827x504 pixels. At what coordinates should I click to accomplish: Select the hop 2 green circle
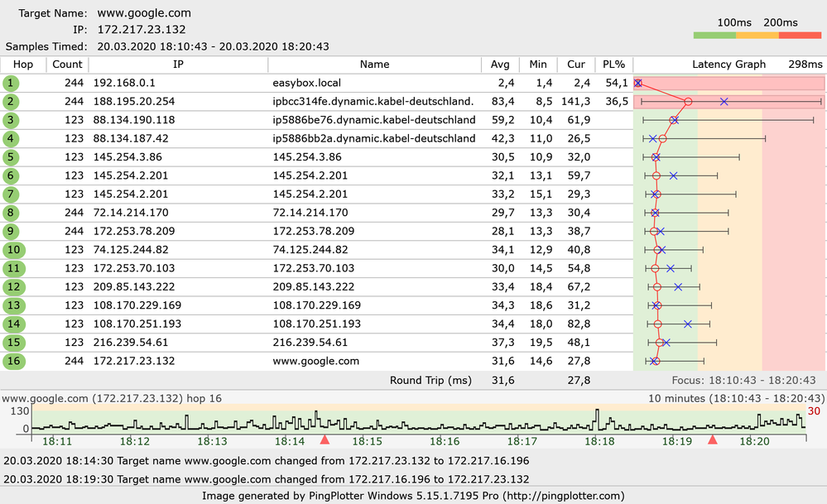[11, 102]
